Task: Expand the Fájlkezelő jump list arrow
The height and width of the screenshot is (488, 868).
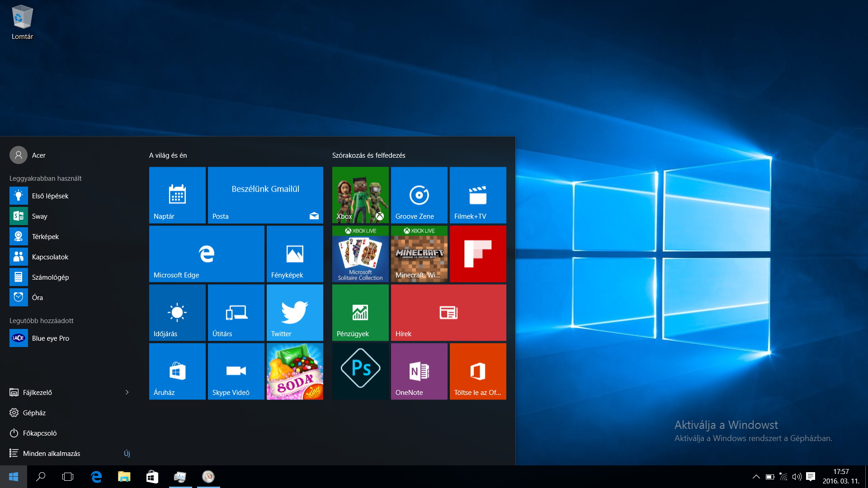Action: (x=127, y=393)
